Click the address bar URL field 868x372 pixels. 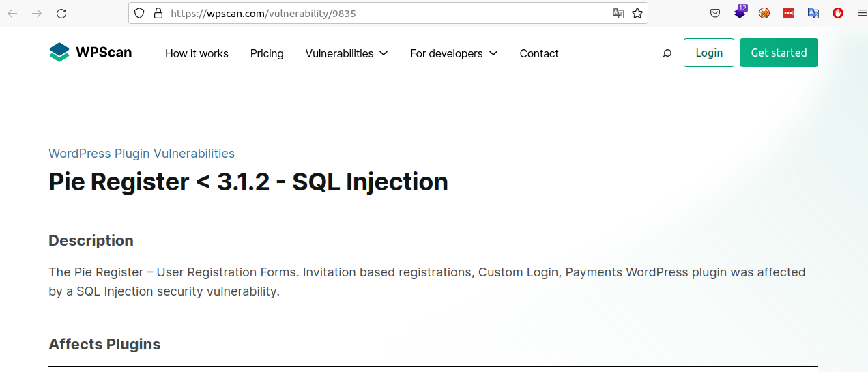pyautogui.click(x=389, y=13)
